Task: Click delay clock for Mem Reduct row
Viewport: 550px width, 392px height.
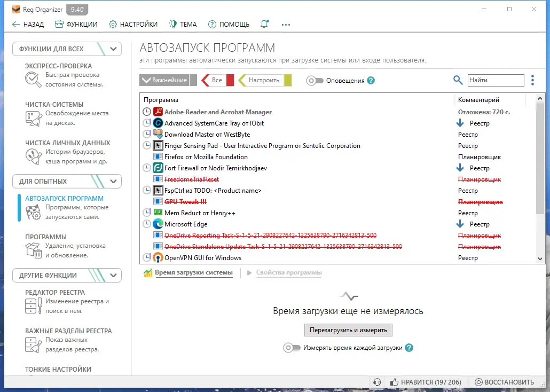Action: point(147,213)
